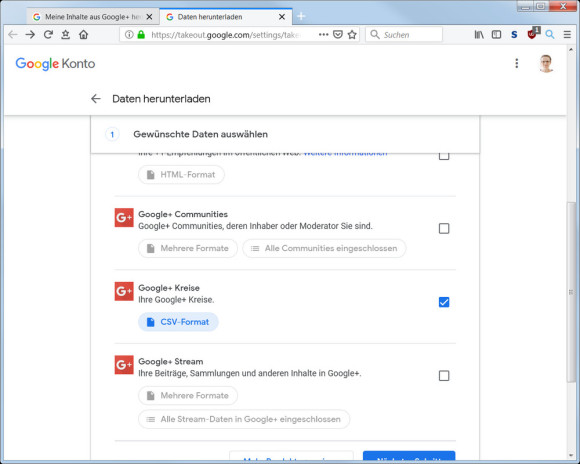Check the Google+ Stream checkbox
Viewport: 580px width, 464px height.
coord(444,376)
